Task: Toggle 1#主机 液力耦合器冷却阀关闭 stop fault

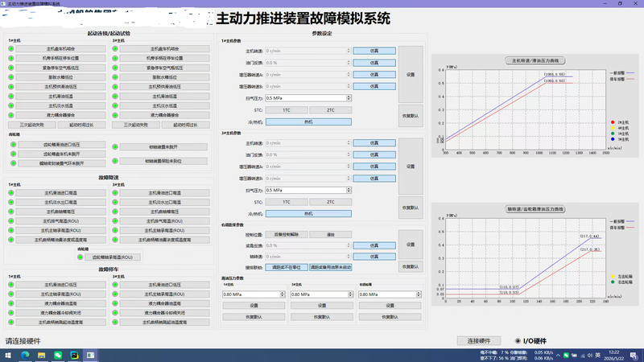Action: click(61, 313)
